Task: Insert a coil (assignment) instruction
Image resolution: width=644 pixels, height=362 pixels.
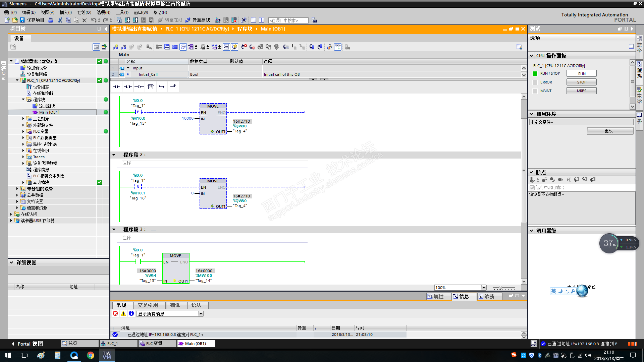Action: 139,87
